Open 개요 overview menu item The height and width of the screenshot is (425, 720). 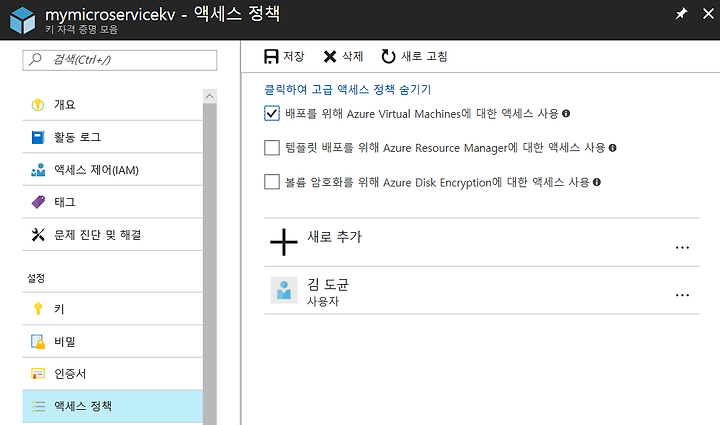pyautogui.click(x=112, y=105)
